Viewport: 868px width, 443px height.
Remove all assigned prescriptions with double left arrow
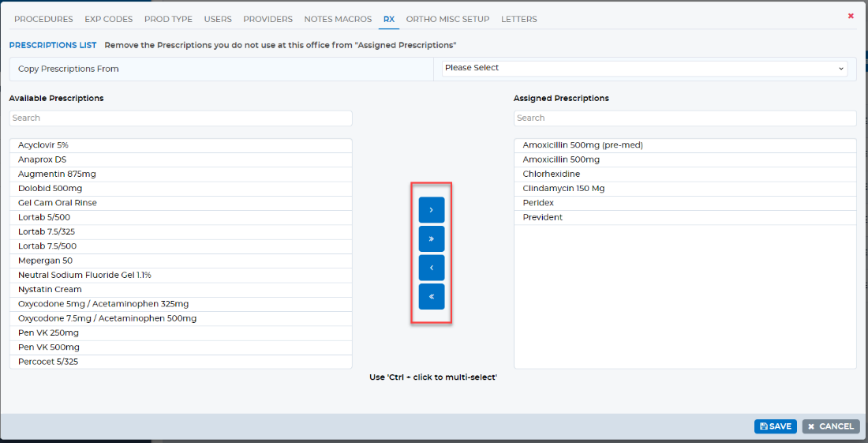pos(431,296)
